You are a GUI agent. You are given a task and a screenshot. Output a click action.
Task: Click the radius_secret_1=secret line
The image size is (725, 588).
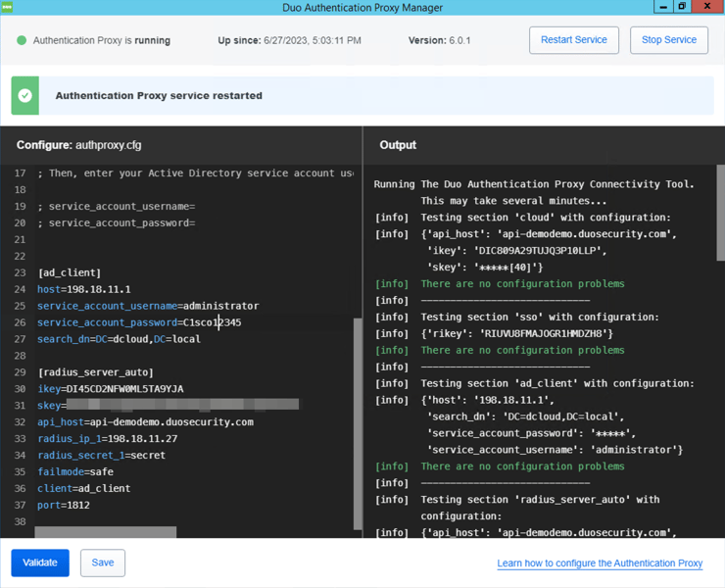(101, 456)
